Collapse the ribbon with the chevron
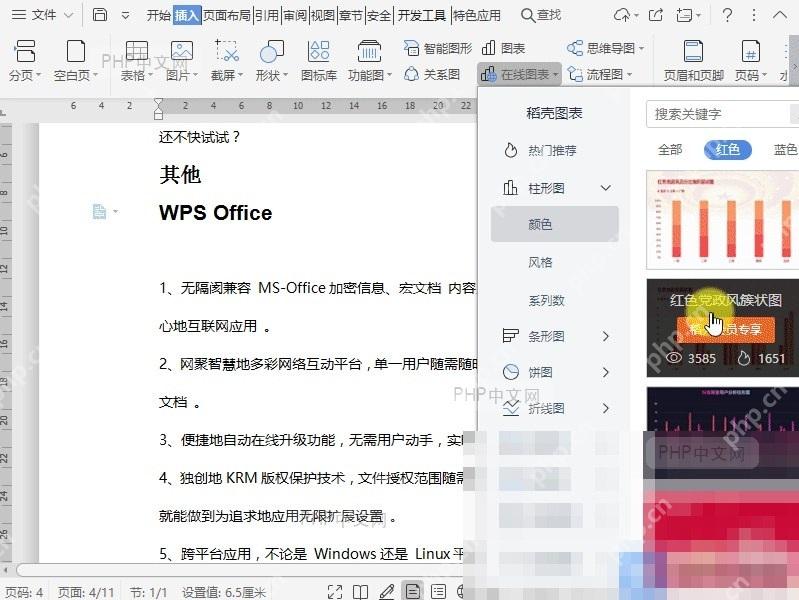The image size is (799, 600). click(780, 15)
